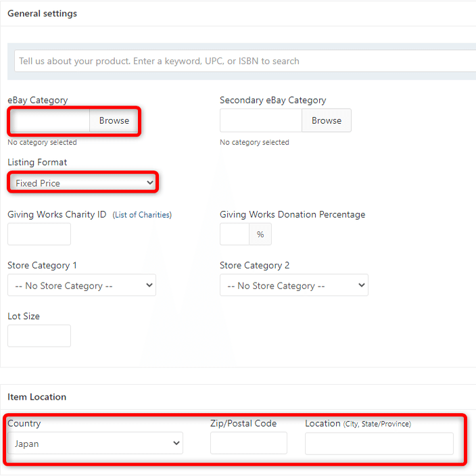Click the Location city/state field

click(x=379, y=444)
